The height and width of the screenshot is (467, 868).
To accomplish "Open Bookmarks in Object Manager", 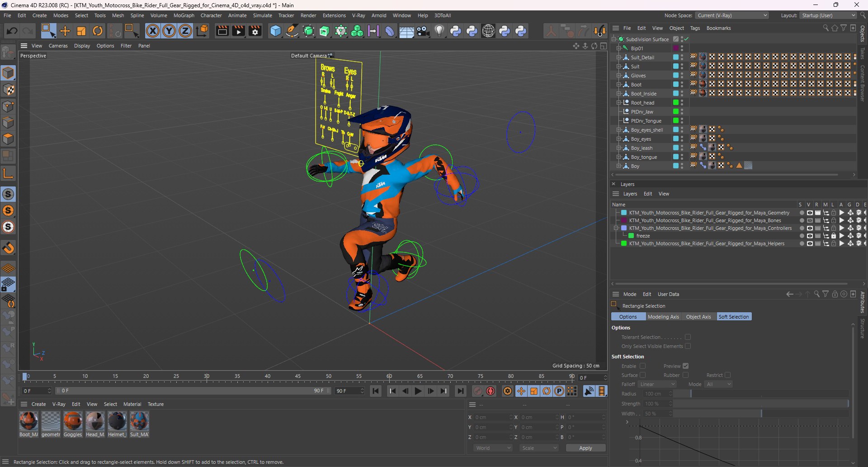I will tap(718, 28).
